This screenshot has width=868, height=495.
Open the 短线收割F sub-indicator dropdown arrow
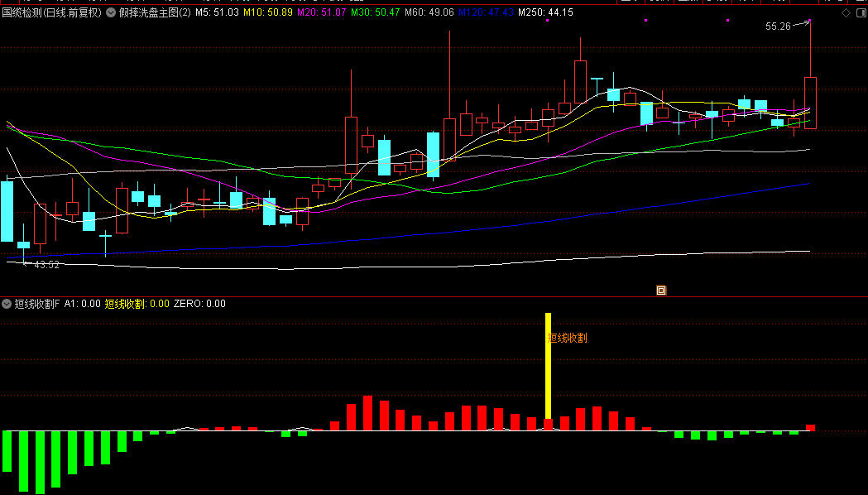(x=7, y=304)
